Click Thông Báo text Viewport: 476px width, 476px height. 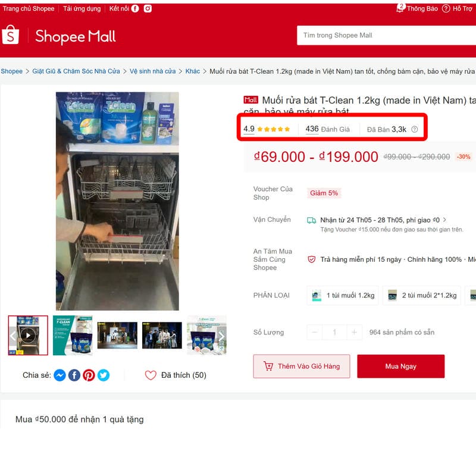tap(422, 8)
